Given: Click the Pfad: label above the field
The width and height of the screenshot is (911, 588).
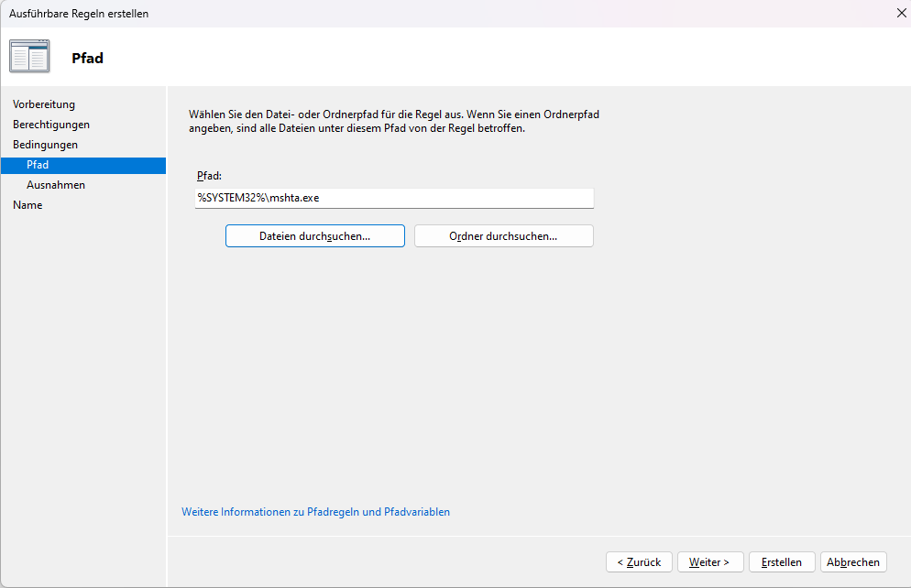Looking at the screenshot, I should coord(210,175).
